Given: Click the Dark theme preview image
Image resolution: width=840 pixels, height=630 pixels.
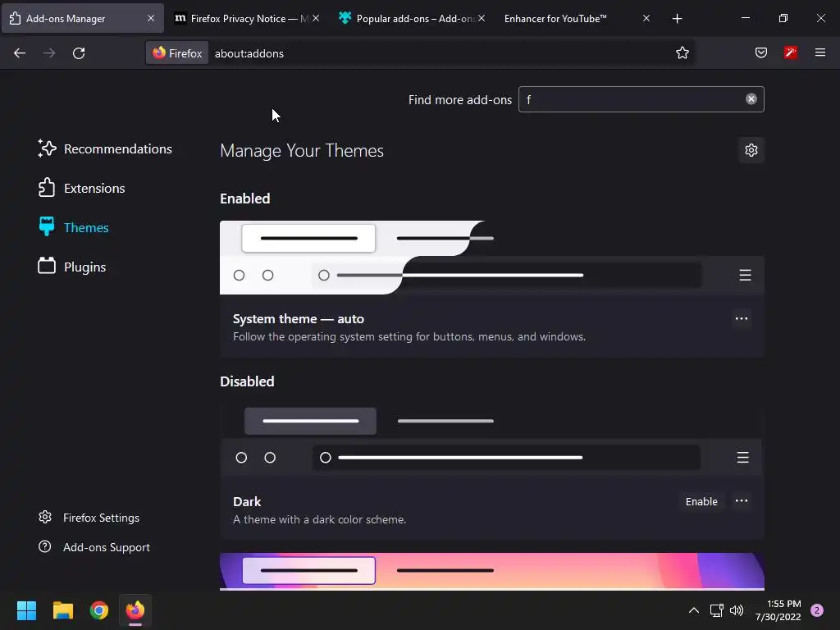Looking at the screenshot, I should click(492, 441).
